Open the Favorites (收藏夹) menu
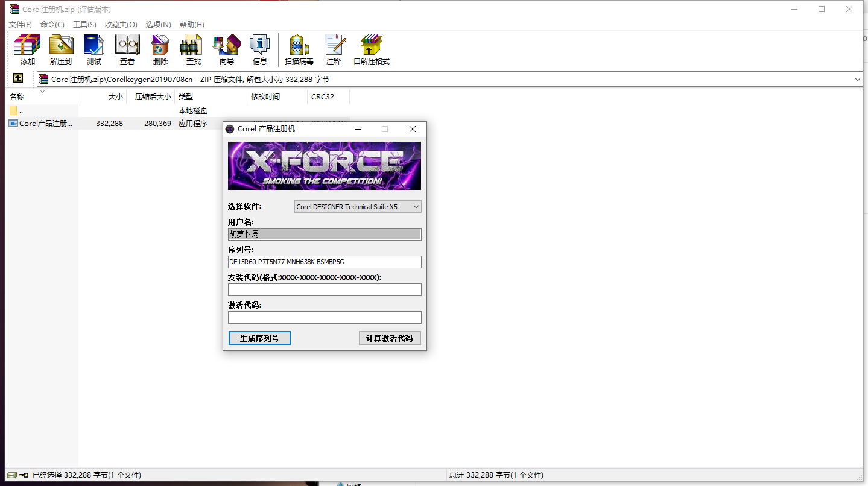This screenshot has height=486, width=868. [121, 25]
